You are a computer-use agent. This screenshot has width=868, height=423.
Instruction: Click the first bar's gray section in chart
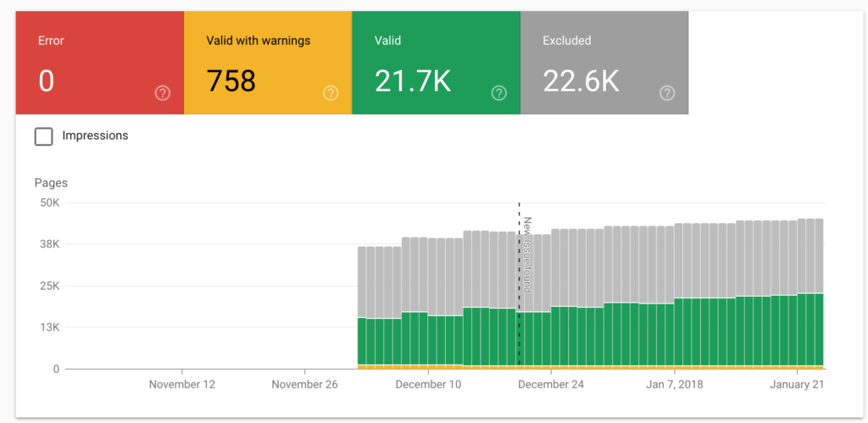362,281
